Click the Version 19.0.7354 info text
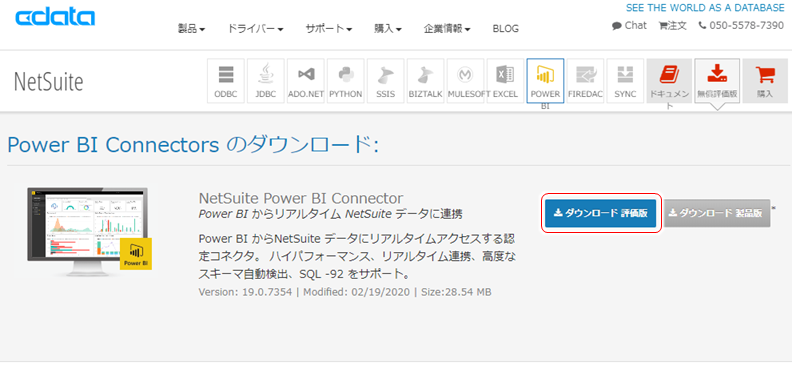Screen dimensions: 792x374 (345, 292)
